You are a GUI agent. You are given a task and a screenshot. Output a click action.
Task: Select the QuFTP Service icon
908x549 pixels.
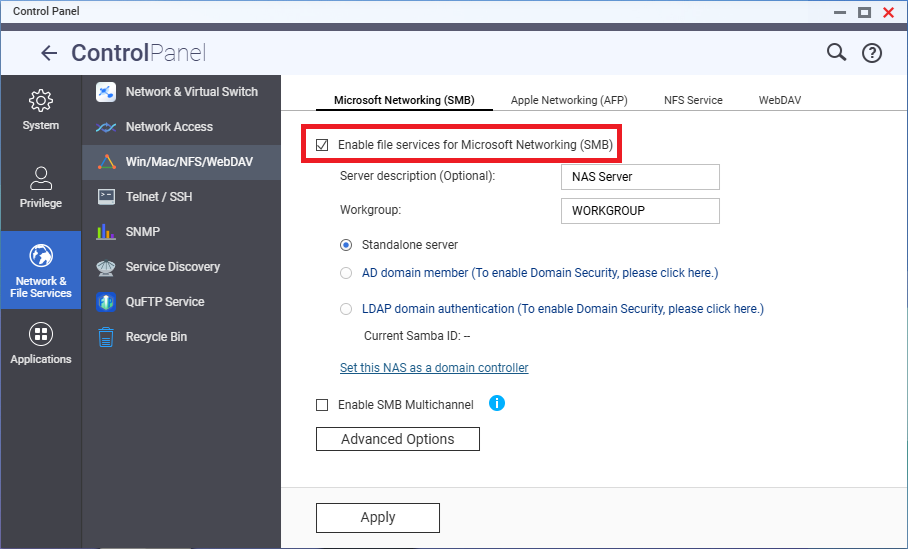click(x=106, y=302)
